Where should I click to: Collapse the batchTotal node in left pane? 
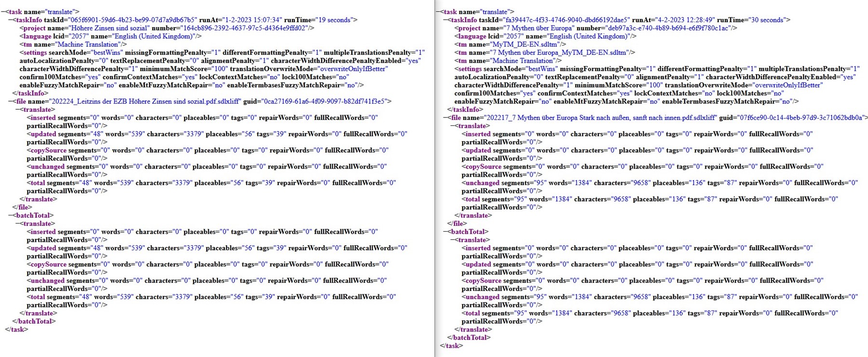tap(10, 215)
